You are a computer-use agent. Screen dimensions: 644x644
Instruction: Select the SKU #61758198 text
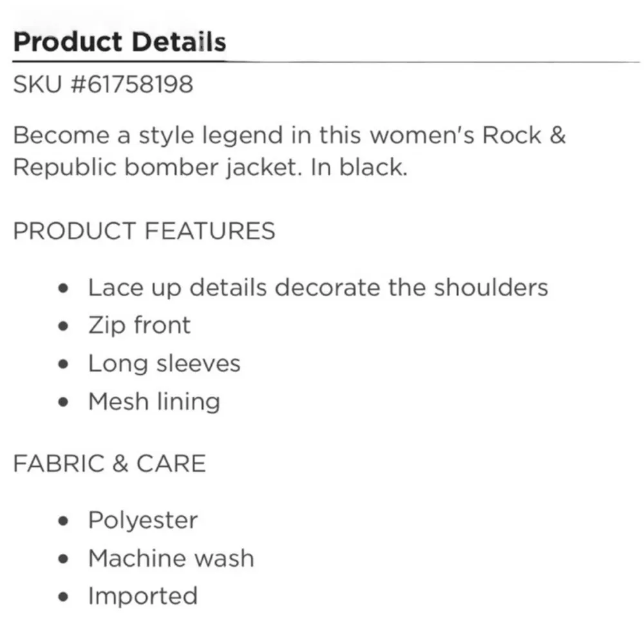pos(103,84)
